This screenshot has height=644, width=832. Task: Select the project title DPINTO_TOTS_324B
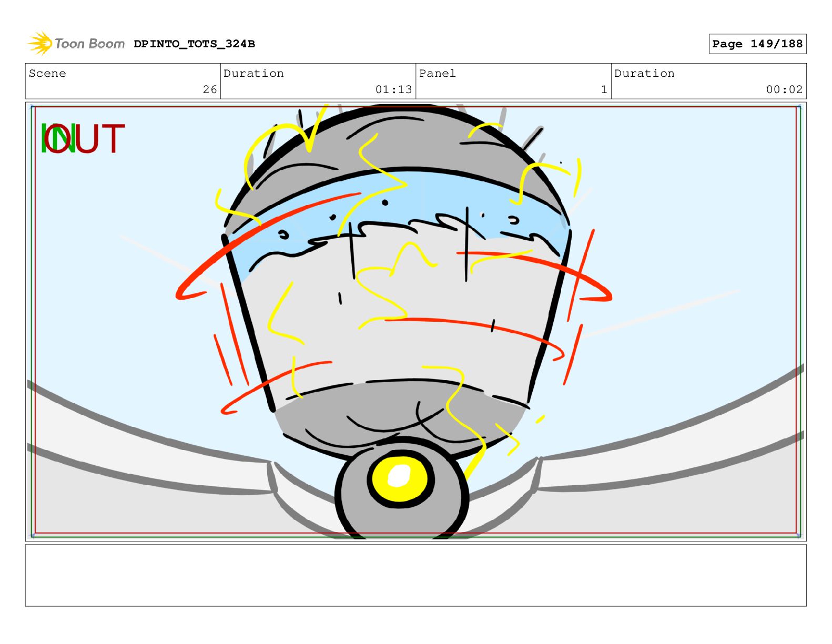pos(194,44)
